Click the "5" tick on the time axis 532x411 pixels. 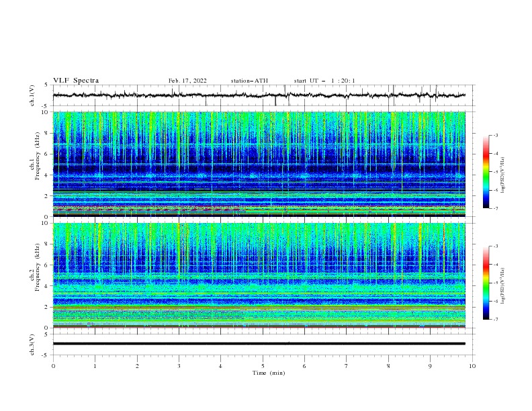pyautogui.click(x=263, y=366)
